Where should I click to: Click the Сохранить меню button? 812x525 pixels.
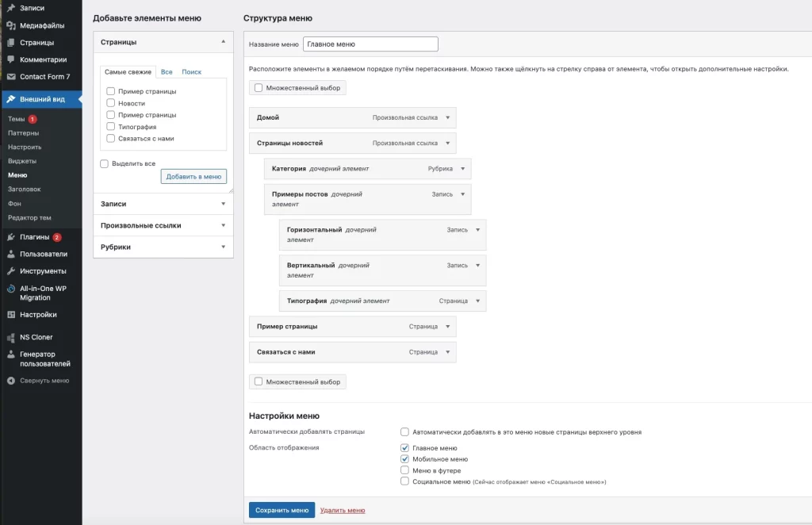282,511
